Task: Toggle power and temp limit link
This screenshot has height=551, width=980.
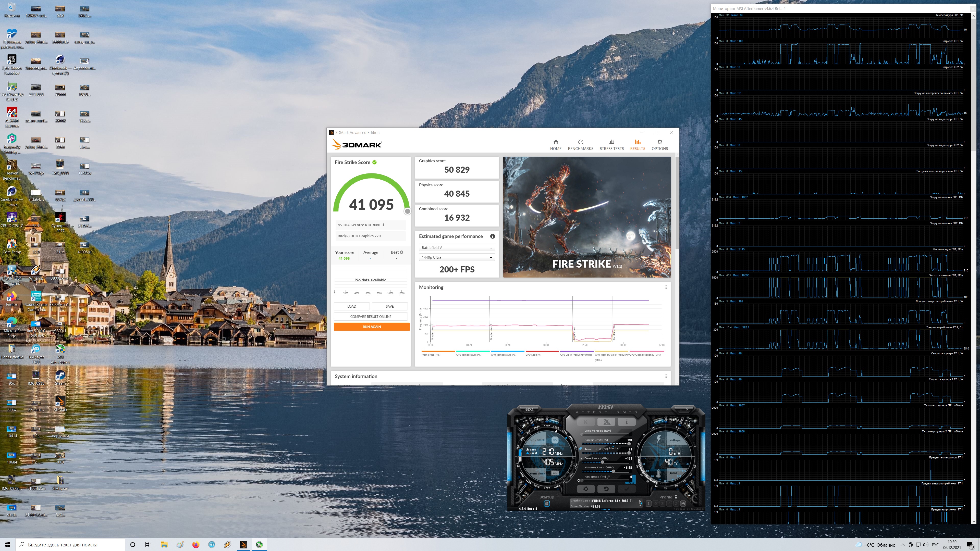Action: tap(581, 449)
